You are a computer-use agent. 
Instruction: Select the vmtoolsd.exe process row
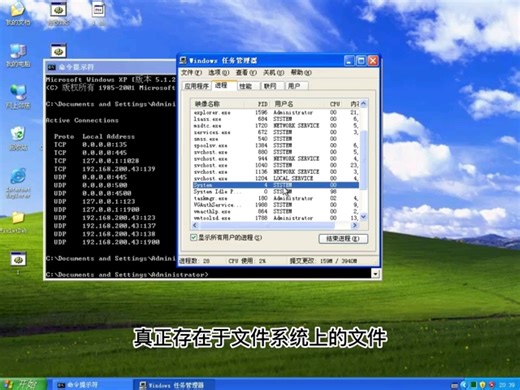pos(276,218)
